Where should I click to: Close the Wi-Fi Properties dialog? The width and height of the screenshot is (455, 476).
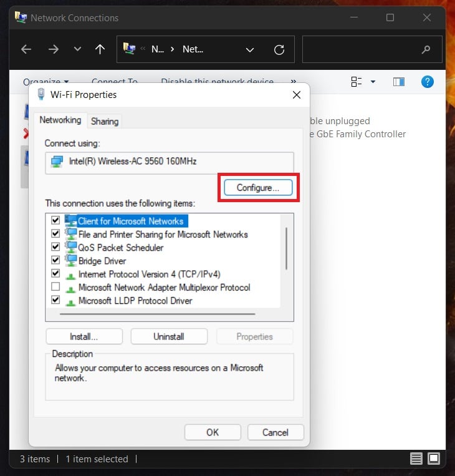click(x=297, y=95)
